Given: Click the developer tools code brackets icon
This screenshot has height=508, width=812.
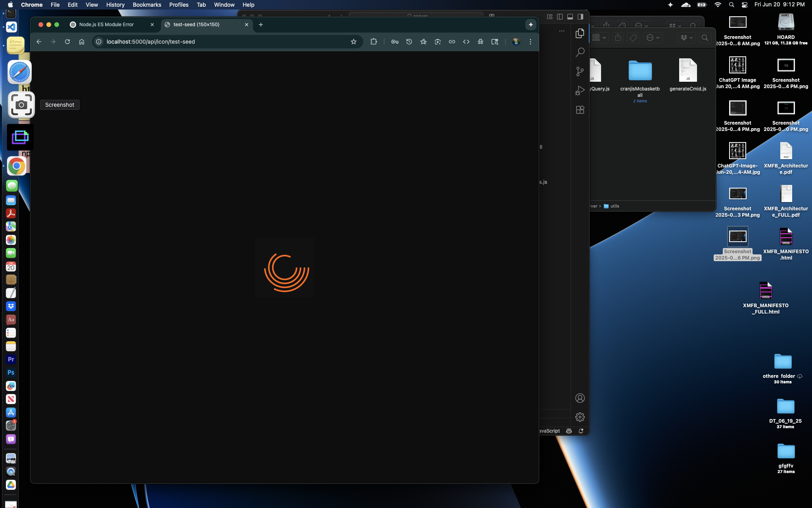Looking at the screenshot, I should point(466,42).
